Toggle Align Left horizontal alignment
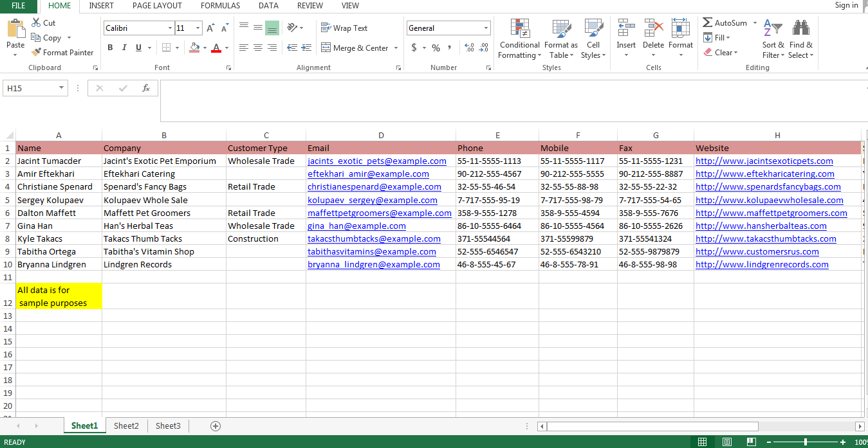 pyautogui.click(x=243, y=48)
